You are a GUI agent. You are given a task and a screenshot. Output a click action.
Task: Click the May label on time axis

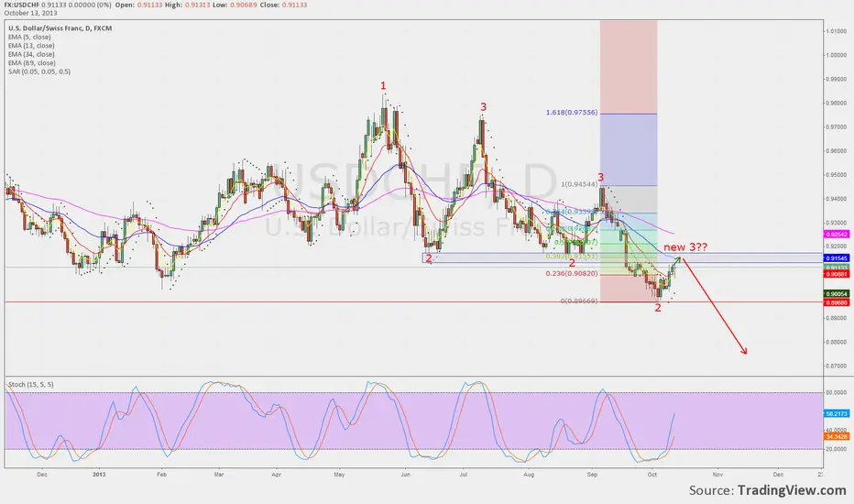pos(339,475)
